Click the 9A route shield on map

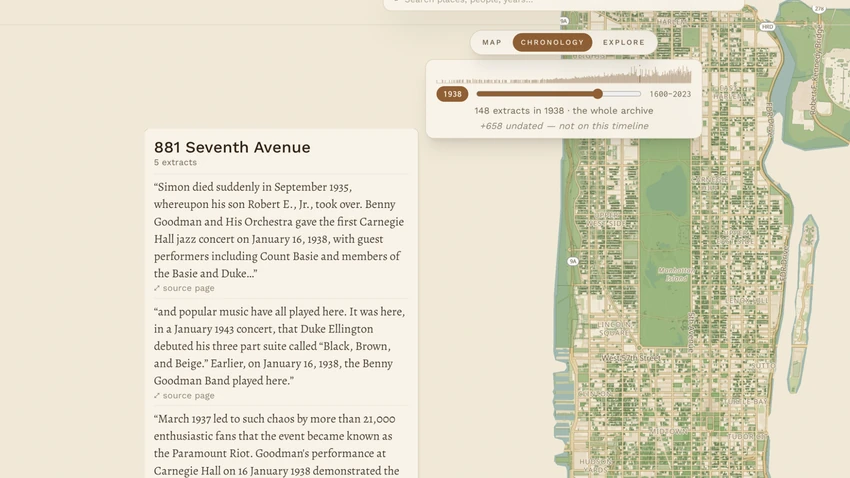tap(573, 261)
